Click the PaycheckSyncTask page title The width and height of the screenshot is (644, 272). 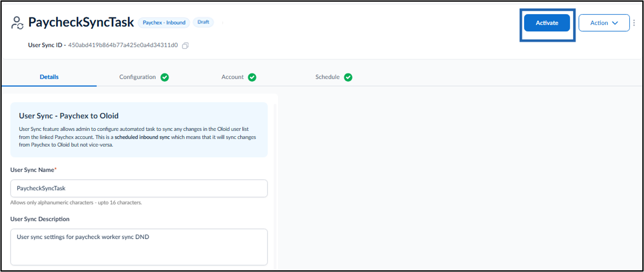tap(81, 23)
